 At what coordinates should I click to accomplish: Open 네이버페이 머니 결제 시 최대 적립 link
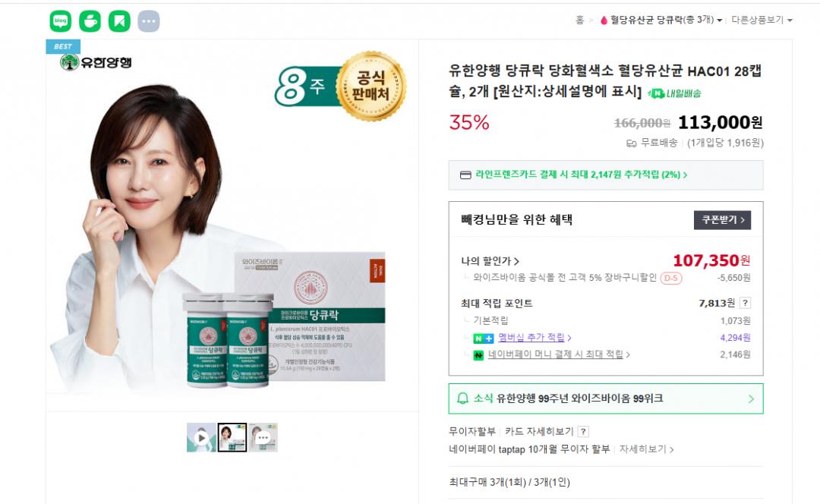(x=559, y=354)
